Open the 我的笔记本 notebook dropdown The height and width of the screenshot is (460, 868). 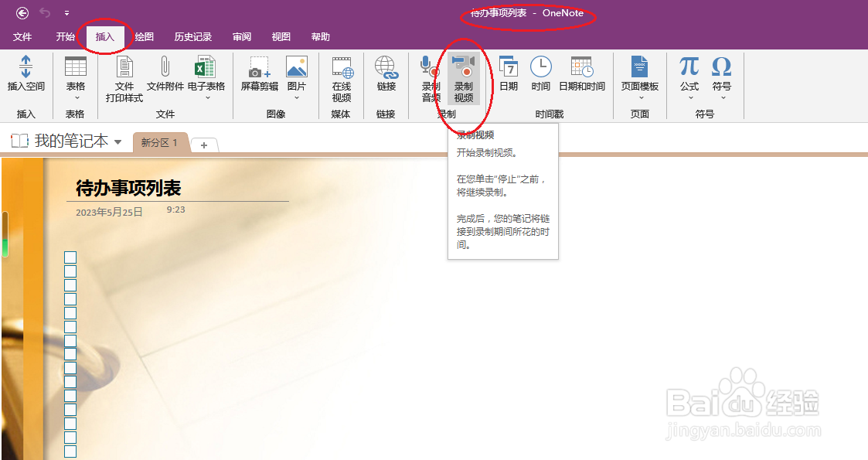[118, 141]
